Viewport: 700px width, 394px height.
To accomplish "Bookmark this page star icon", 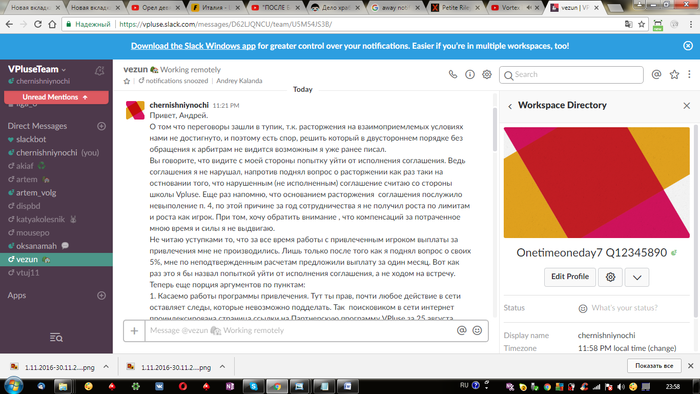I will pyautogui.click(x=642, y=24).
